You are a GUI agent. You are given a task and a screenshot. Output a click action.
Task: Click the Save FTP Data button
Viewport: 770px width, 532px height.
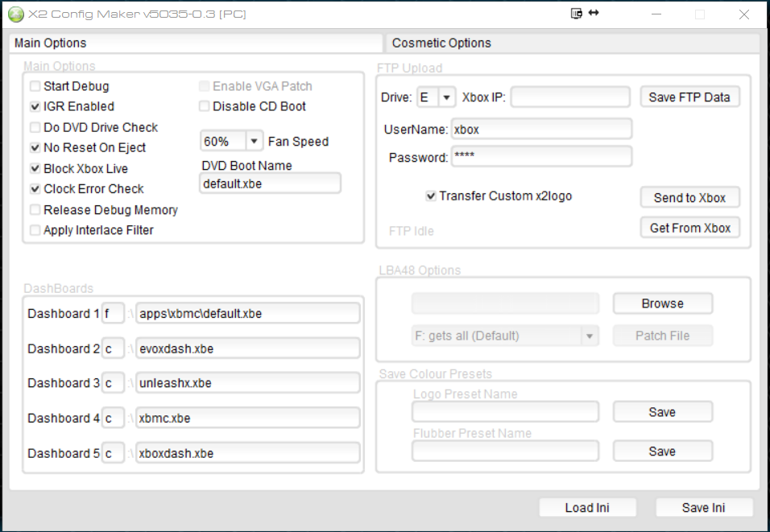690,97
